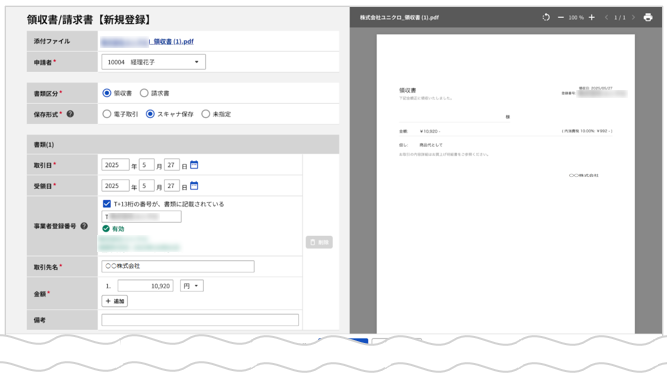Click the 書類(1) section header

[183, 145]
